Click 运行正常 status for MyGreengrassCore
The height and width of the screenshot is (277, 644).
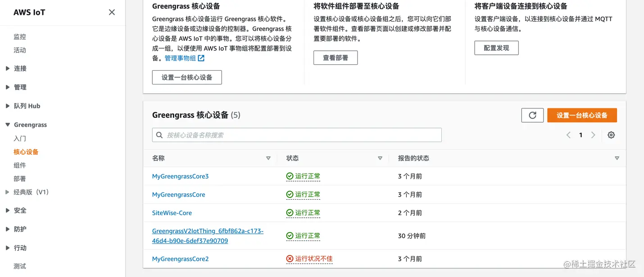click(x=308, y=195)
